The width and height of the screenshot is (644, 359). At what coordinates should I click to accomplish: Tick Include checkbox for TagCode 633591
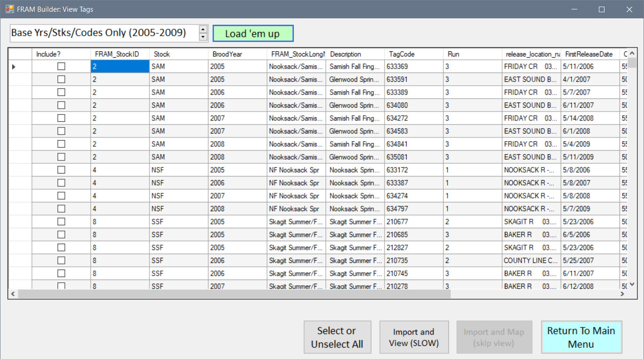61,80
